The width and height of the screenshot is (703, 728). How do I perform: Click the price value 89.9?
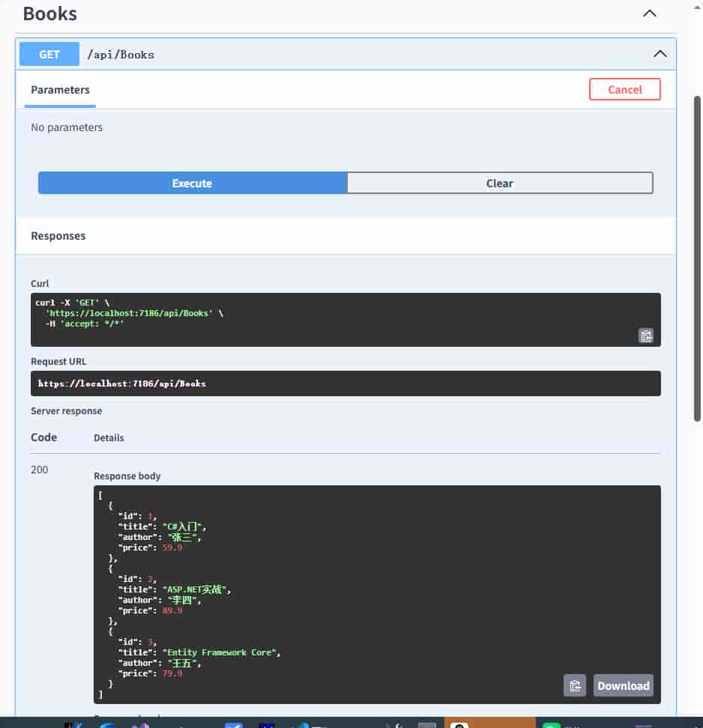tap(172, 610)
